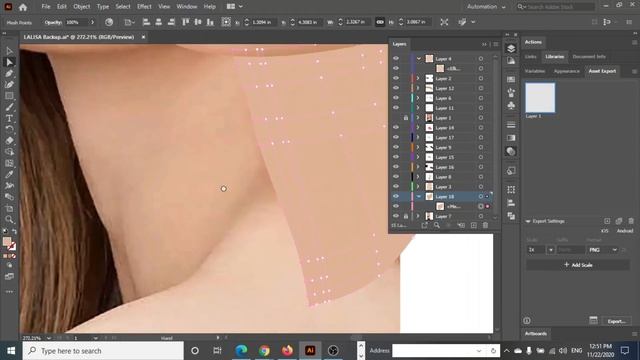
Task: Toggle visibility of Layer 6
Action: click(396, 98)
